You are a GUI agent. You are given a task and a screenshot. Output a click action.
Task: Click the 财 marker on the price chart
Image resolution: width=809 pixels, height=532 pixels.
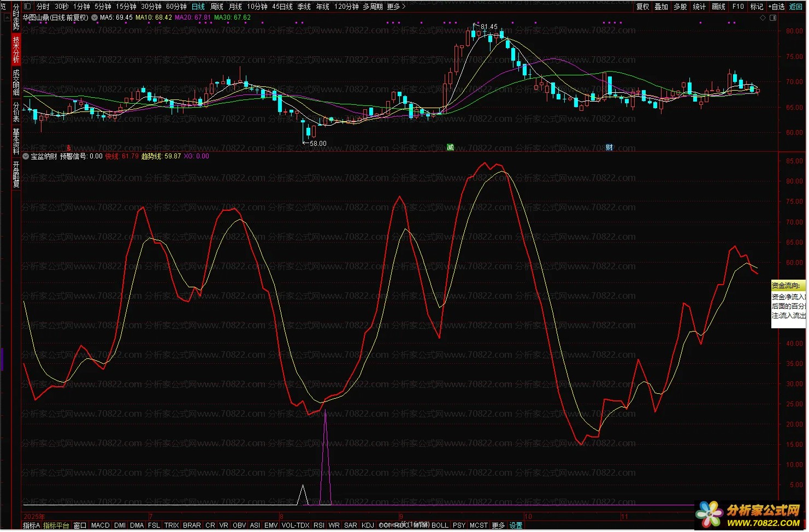(x=609, y=147)
